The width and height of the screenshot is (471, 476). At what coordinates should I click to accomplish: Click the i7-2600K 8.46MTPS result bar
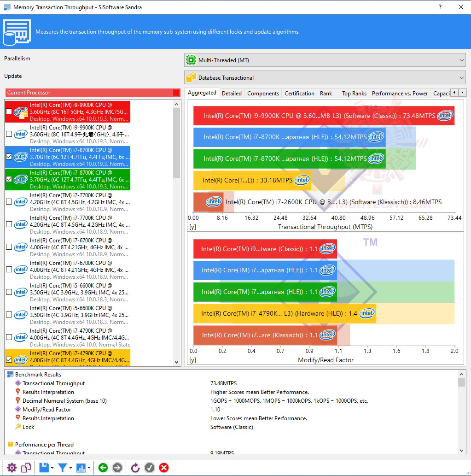click(x=209, y=202)
